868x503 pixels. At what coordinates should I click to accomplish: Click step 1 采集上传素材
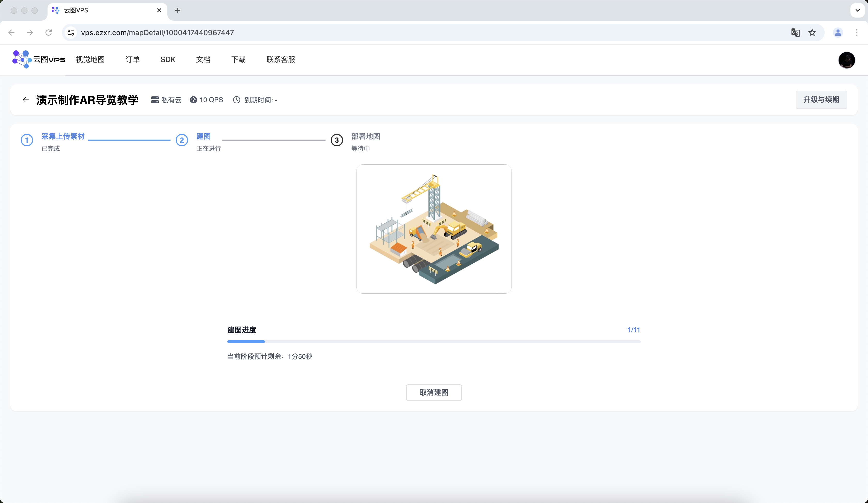click(x=63, y=136)
